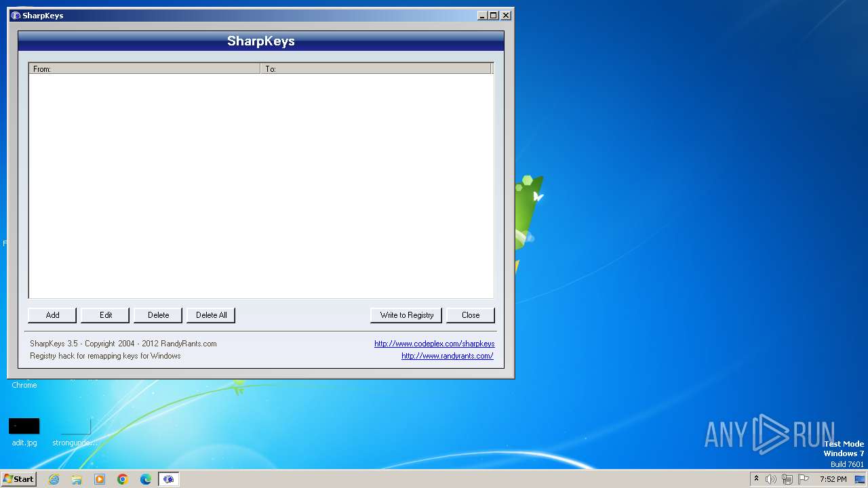Open the Windows Start menu
The width and height of the screenshot is (868, 488).
coord(18,479)
